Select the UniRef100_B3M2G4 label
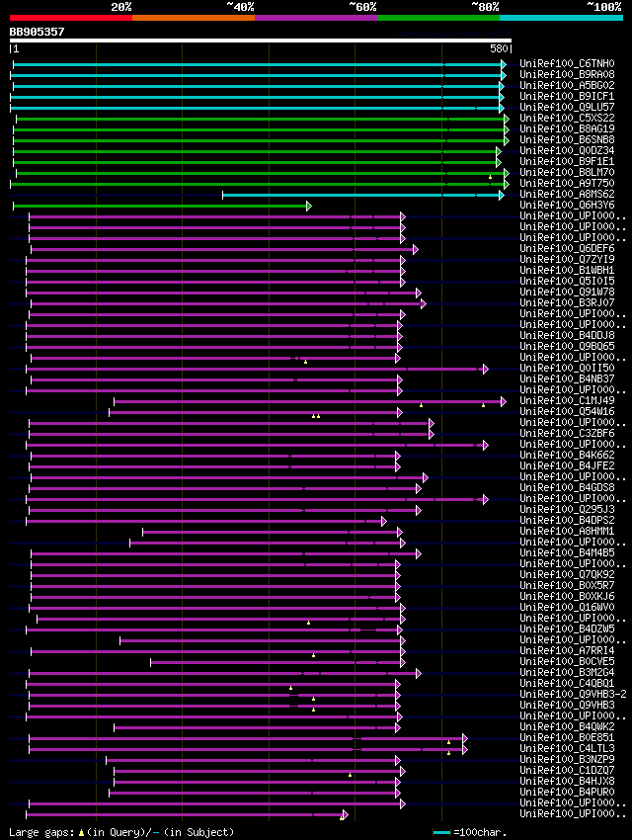632x840 pixels. (567, 673)
